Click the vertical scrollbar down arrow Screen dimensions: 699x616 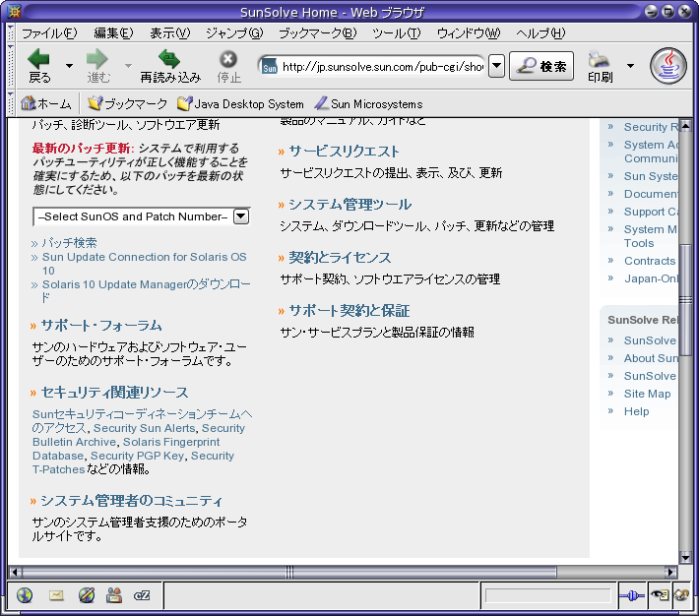(x=685, y=557)
